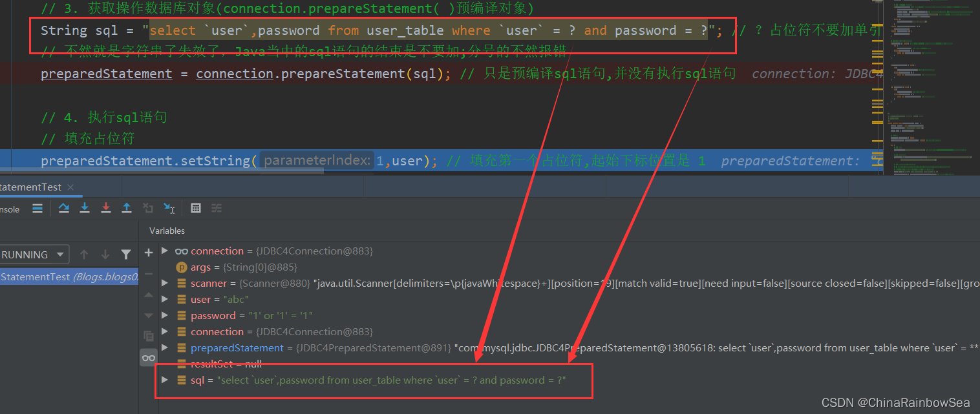980x414 pixels.
Task: Click the next frame down arrow
Action: 105,254
